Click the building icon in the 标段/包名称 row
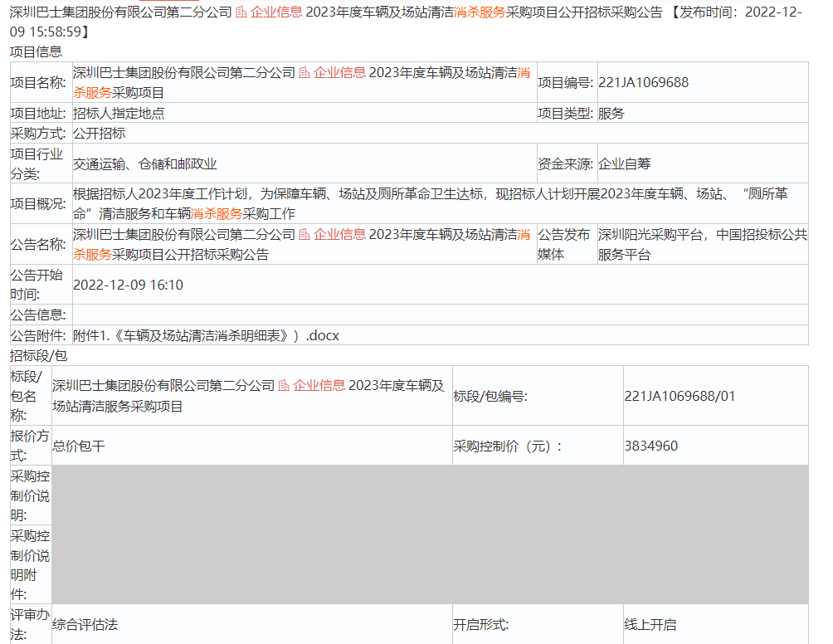 285,385
